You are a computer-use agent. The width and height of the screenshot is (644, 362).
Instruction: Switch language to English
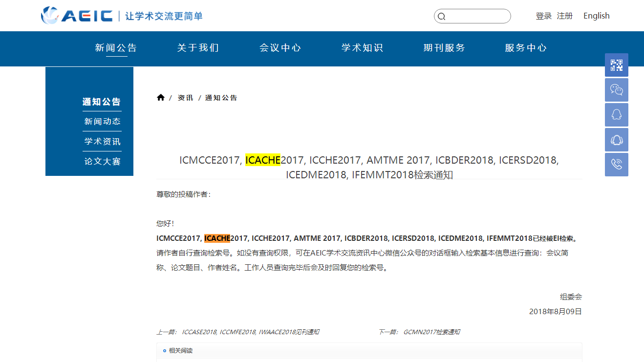[x=597, y=16]
